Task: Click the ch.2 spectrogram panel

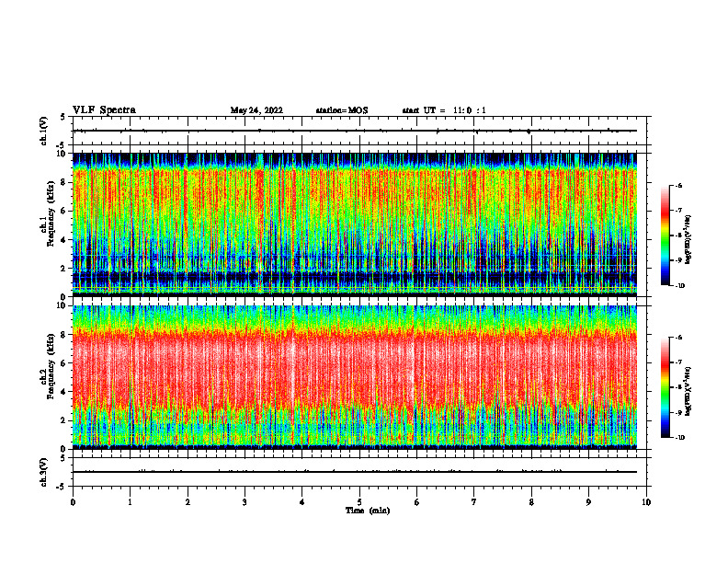Action: [355, 377]
